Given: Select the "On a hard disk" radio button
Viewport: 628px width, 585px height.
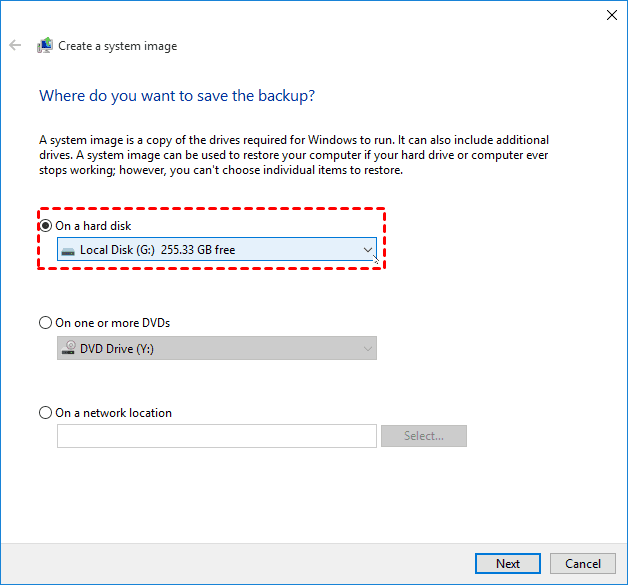Looking at the screenshot, I should pyautogui.click(x=45, y=225).
